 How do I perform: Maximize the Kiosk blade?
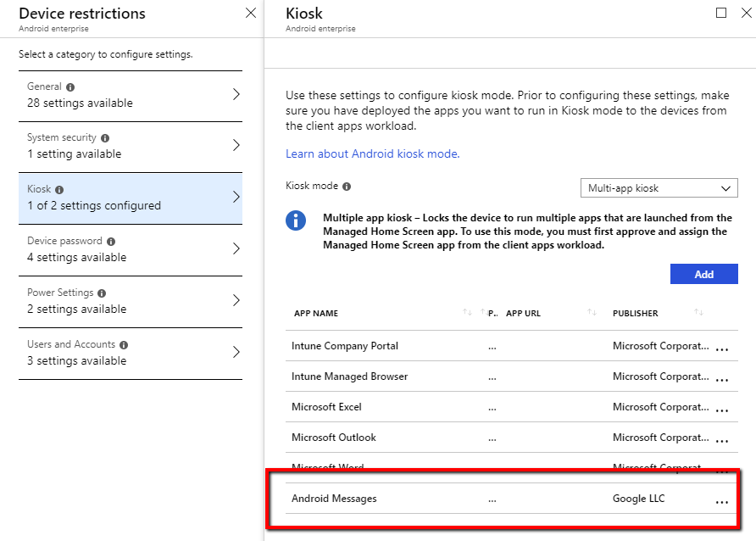pyautogui.click(x=721, y=13)
